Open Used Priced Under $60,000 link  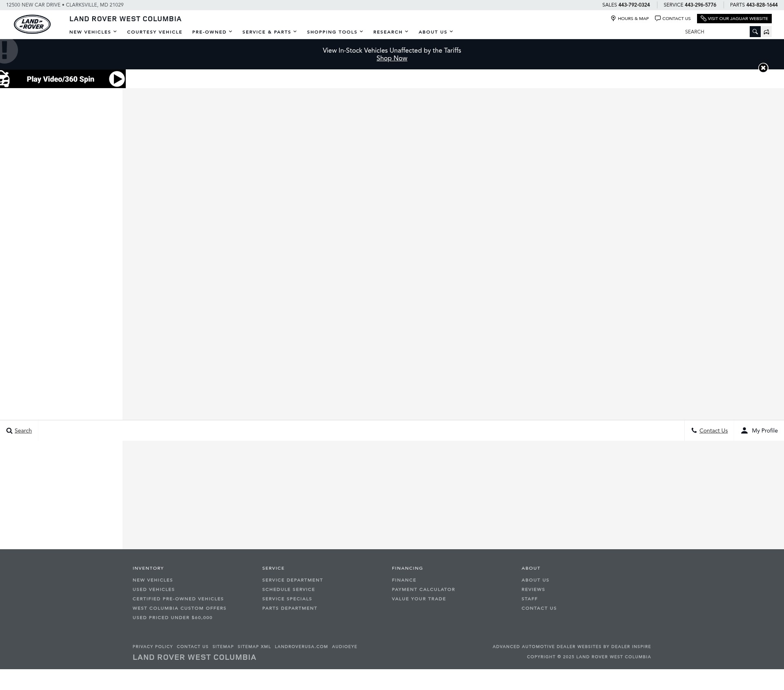[172, 617]
